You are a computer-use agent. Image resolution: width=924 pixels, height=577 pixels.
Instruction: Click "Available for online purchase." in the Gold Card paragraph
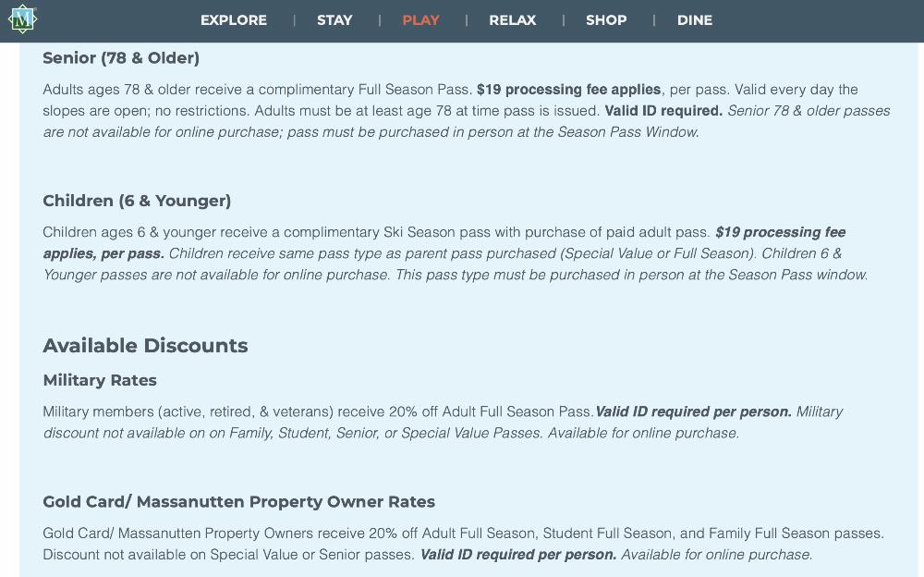(x=716, y=555)
